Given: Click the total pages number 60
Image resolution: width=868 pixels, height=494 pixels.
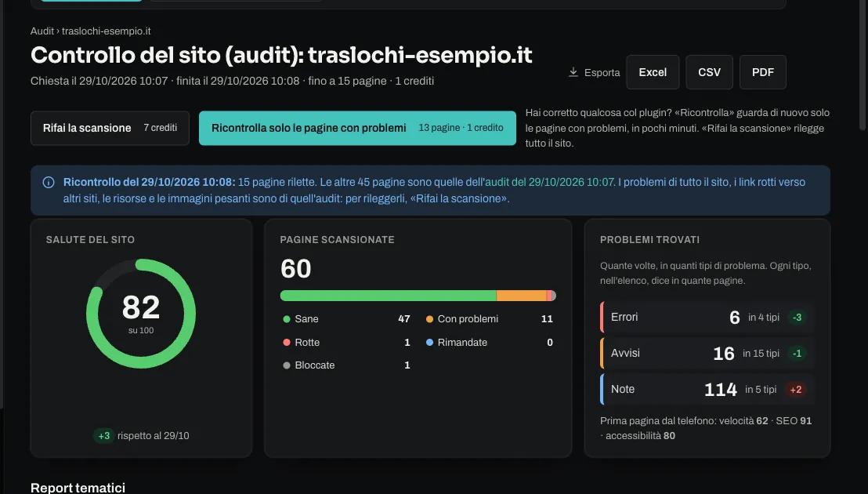Looking at the screenshot, I should (296, 269).
